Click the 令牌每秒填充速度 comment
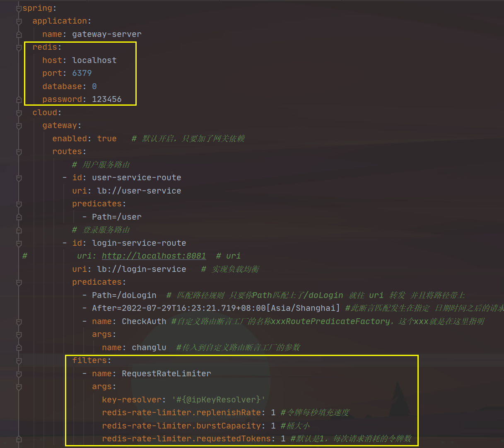 315,412
